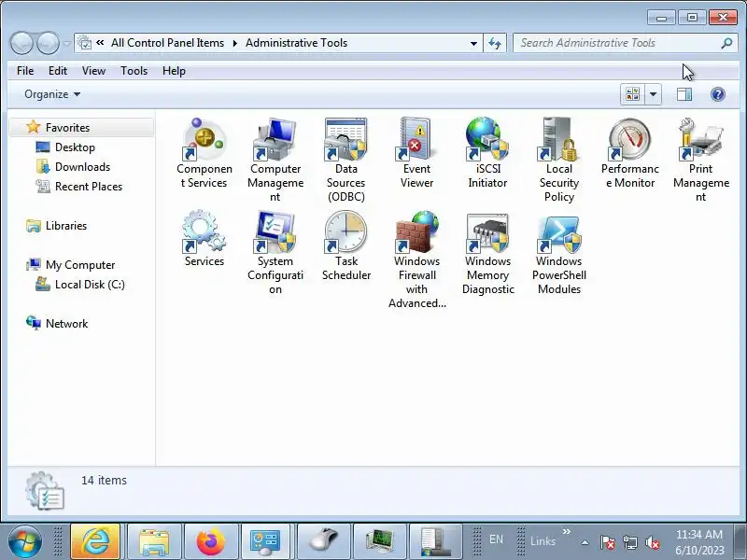Open Windows Explorer taskbar icon
The width and height of the screenshot is (747, 560).
(x=154, y=541)
